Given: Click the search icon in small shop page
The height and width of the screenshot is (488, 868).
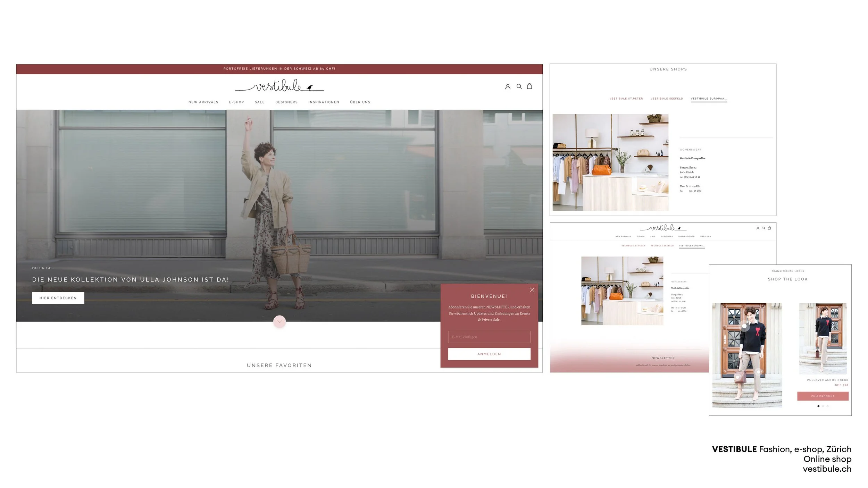Looking at the screenshot, I should [x=764, y=228].
